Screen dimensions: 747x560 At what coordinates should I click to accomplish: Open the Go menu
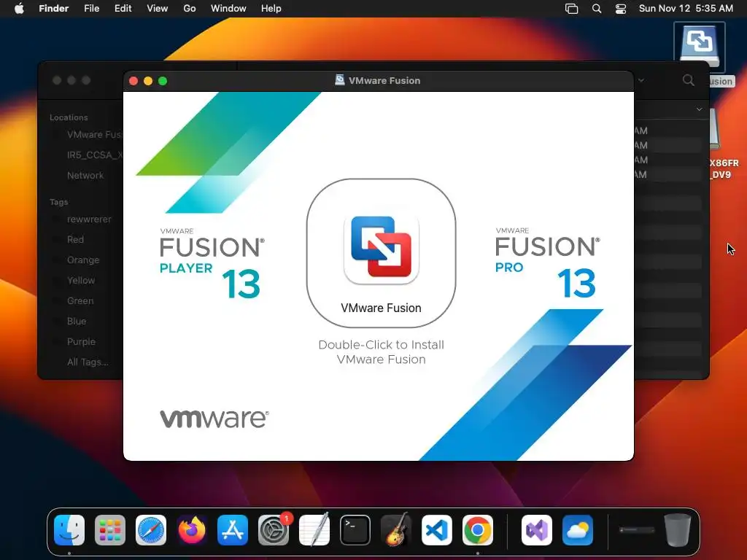(x=190, y=9)
